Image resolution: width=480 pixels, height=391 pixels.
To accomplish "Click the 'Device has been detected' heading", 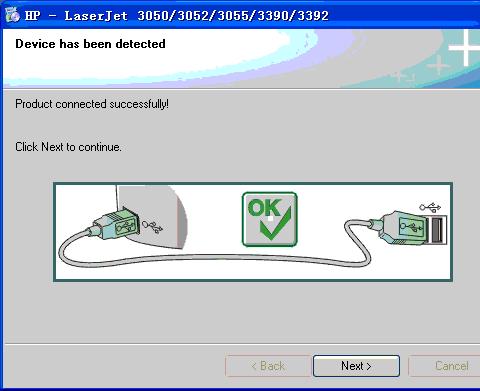I will pos(90,44).
